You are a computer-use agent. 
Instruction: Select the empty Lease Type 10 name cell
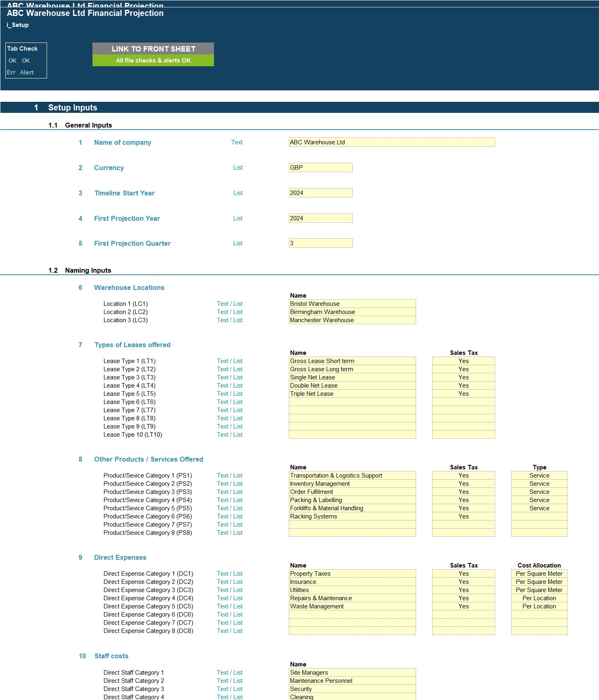[x=352, y=435]
